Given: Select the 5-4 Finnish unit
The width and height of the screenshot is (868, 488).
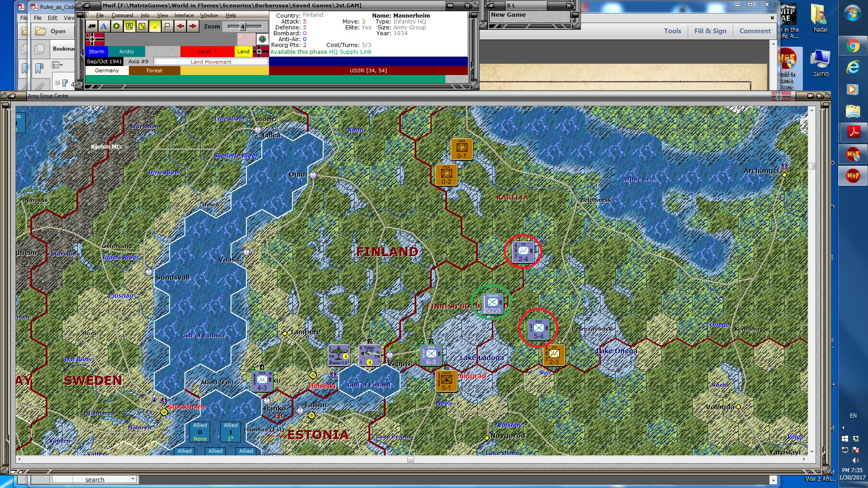Looking at the screenshot, I should 538,329.
